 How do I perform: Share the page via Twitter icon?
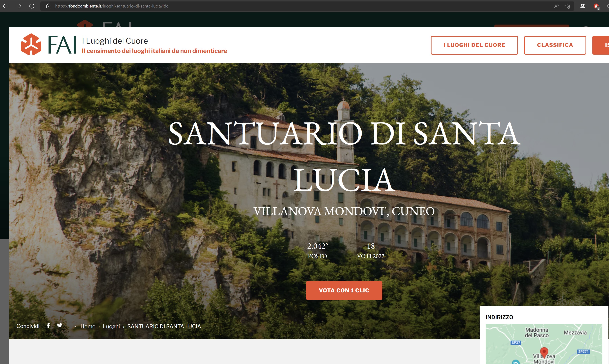tap(59, 326)
